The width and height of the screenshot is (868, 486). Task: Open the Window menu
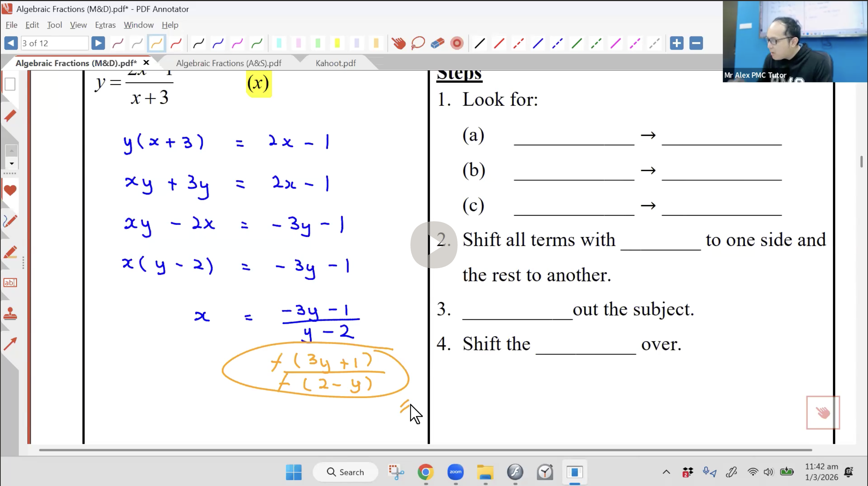(x=139, y=25)
